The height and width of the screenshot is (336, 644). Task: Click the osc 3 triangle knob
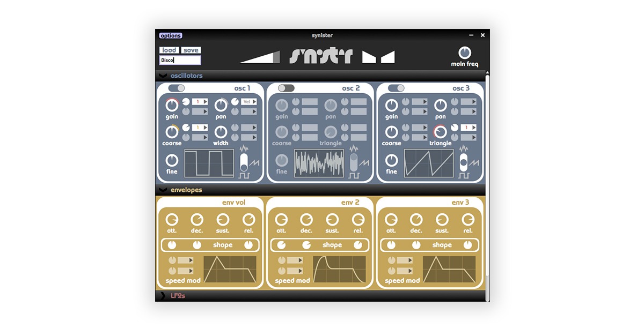[x=440, y=132]
